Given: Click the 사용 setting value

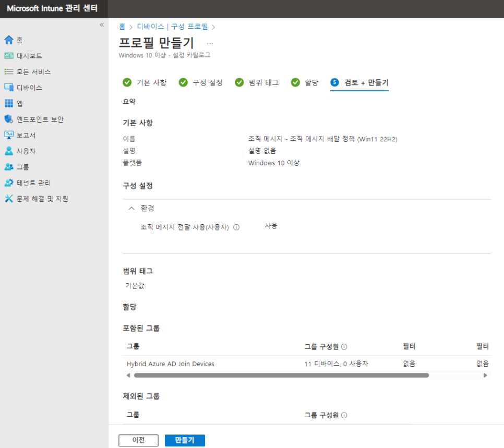Looking at the screenshot, I should click(x=271, y=226).
